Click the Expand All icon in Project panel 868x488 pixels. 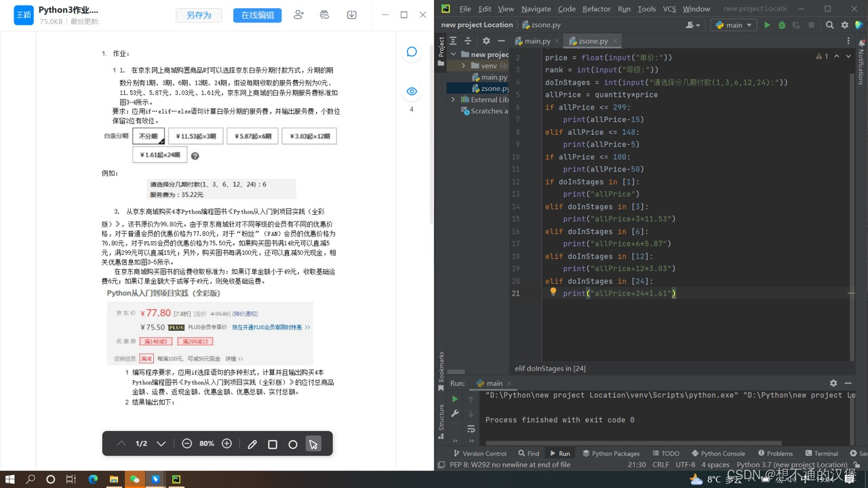pyautogui.click(x=454, y=41)
